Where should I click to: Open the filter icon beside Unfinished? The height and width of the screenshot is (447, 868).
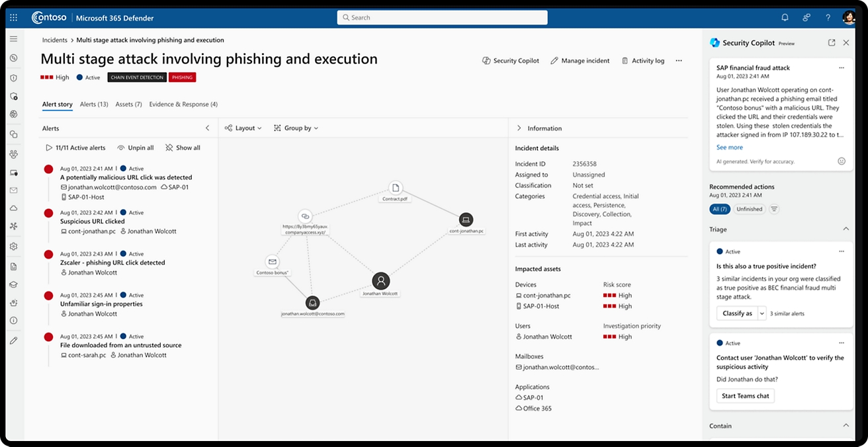pyautogui.click(x=774, y=209)
